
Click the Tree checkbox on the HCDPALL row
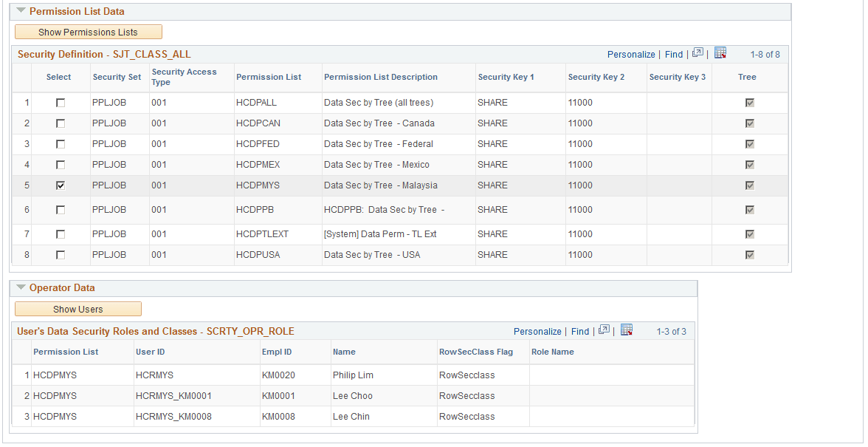click(x=750, y=102)
